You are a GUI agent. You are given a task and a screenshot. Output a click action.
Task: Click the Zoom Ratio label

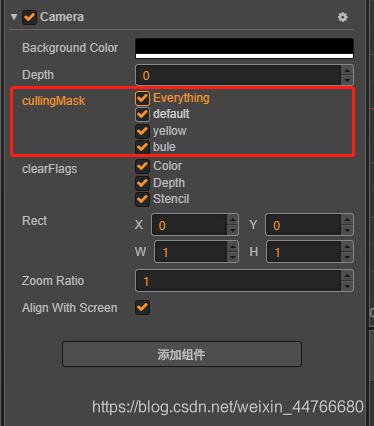pyautogui.click(x=53, y=281)
